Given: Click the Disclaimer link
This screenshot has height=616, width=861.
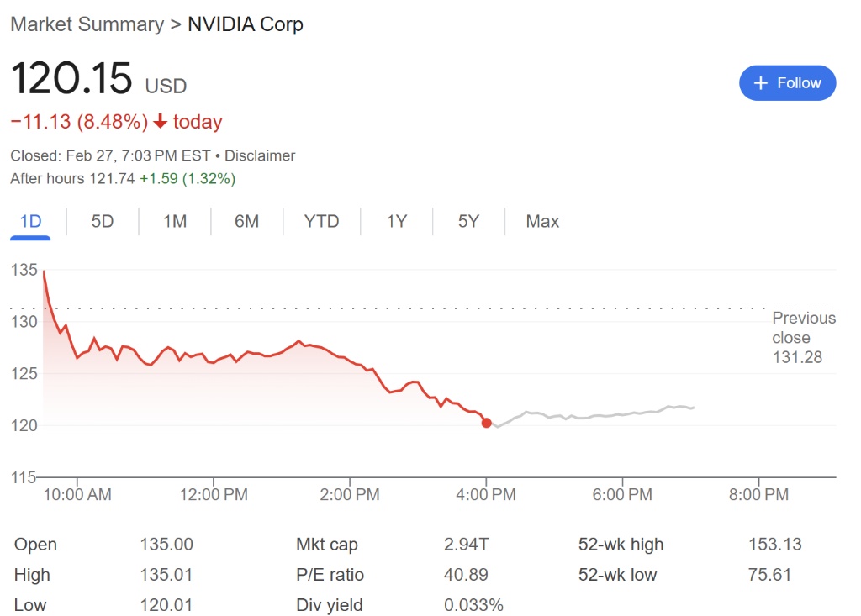Looking at the screenshot, I should [x=260, y=155].
